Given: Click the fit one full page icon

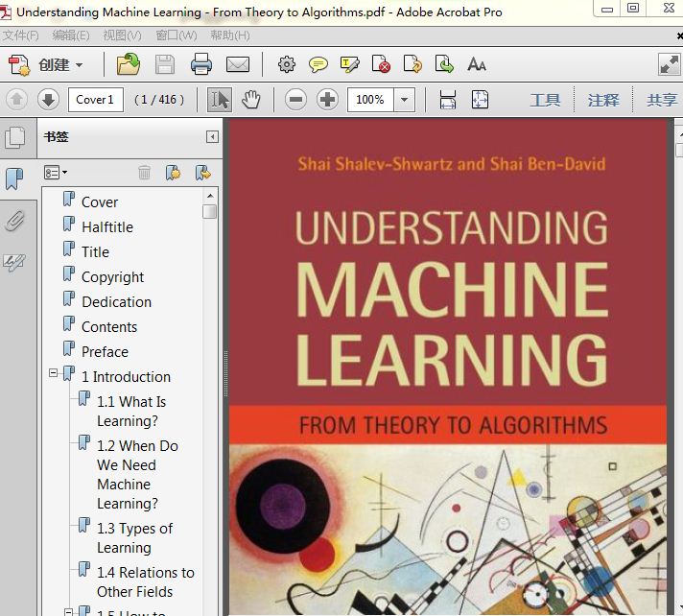Looking at the screenshot, I should (x=480, y=100).
